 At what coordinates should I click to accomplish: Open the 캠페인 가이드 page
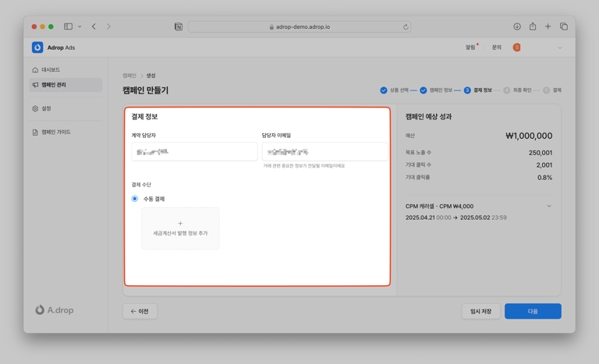pyautogui.click(x=55, y=133)
